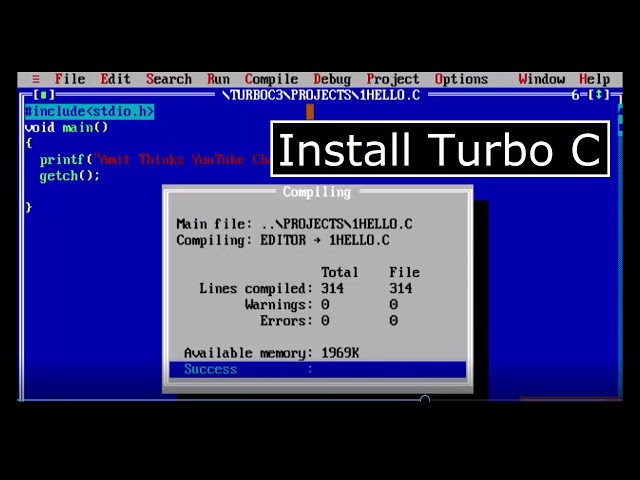This screenshot has width=640, height=480.
Task: Open the Options menu
Action: pos(461,79)
